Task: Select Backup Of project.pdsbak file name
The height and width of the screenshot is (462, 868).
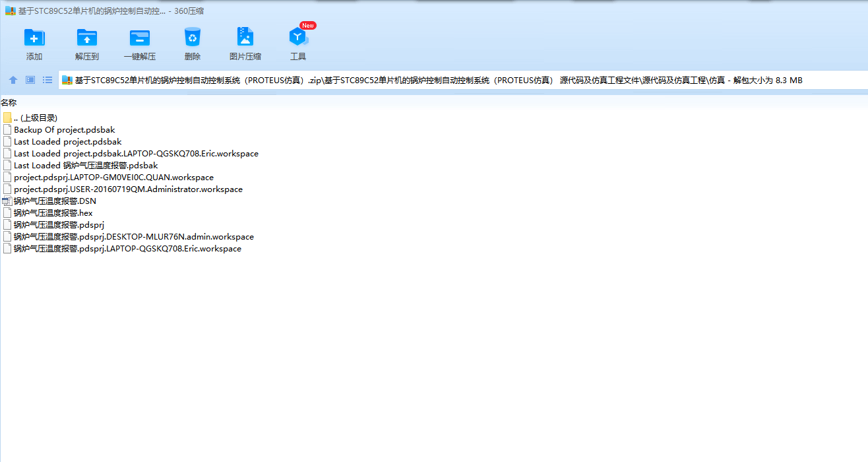Action: point(65,130)
